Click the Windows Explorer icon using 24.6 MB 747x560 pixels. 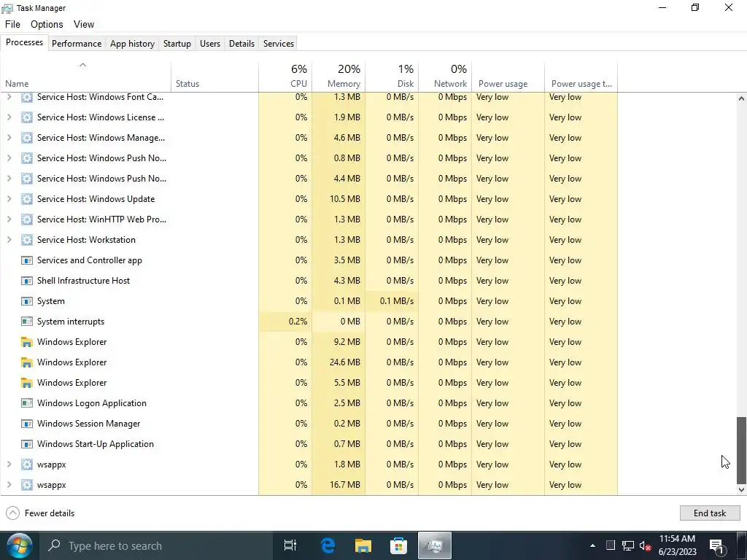[27, 362]
